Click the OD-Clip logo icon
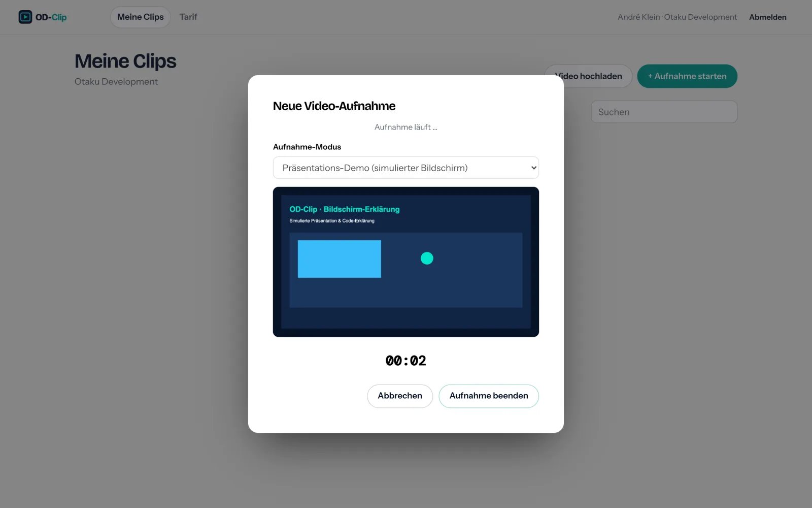 pos(25,17)
